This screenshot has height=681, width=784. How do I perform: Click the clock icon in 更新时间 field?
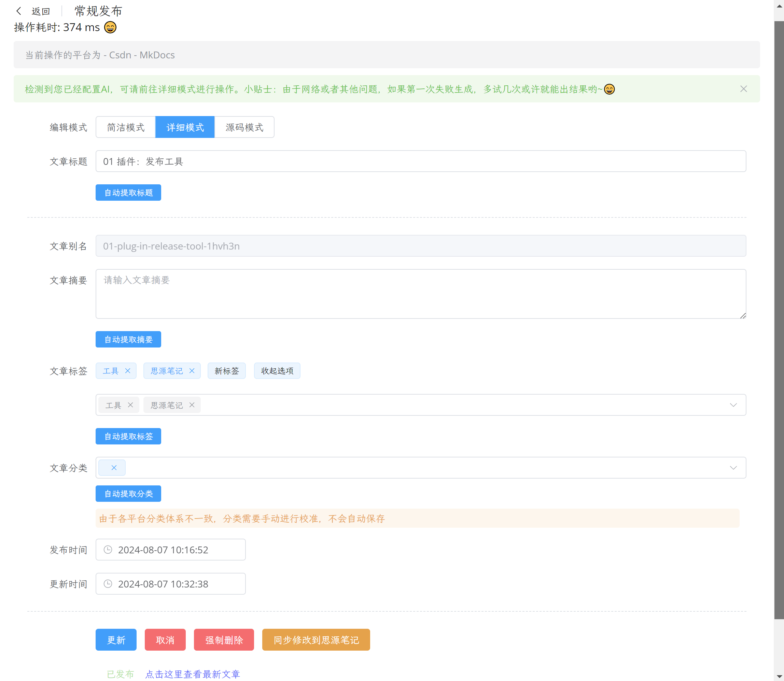(x=108, y=584)
